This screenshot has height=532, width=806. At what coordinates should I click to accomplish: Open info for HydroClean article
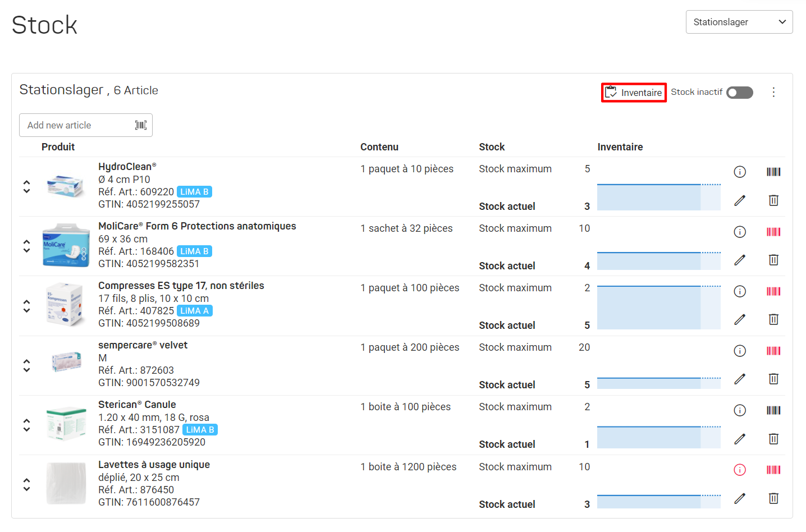(740, 172)
